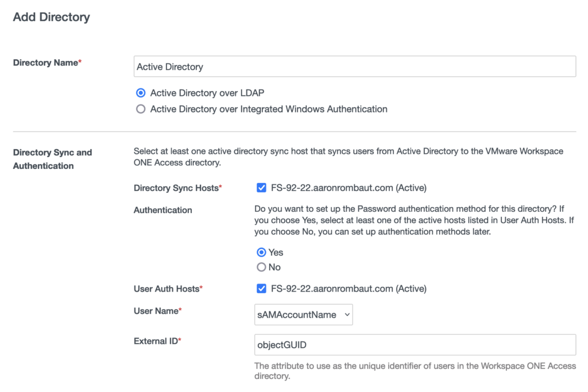The height and width of the screenshot is (392, 588).
Task: Click the chevron arrow in User Name dropdown
Action: 346,315
